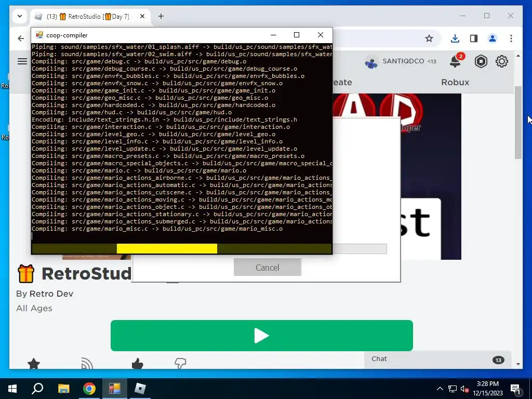Close the RetroStudio tab
The height and width of the screenshot is (399, 532).
point(142,16)
